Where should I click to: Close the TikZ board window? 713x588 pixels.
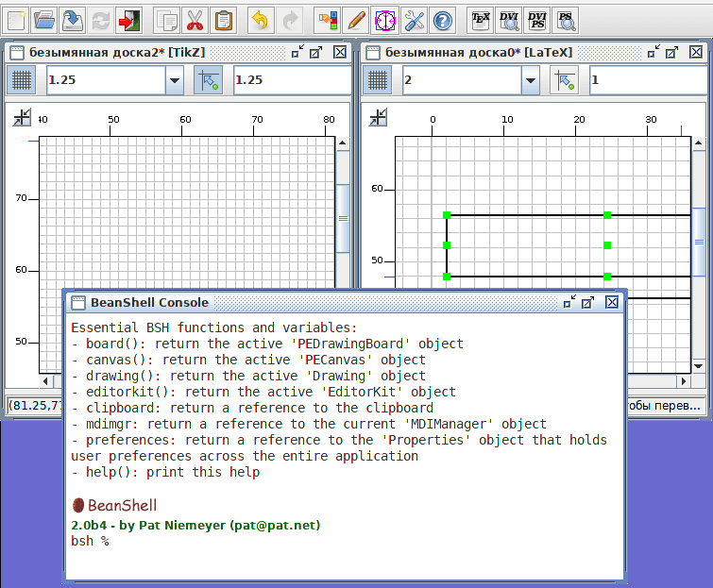pos(340,52)
